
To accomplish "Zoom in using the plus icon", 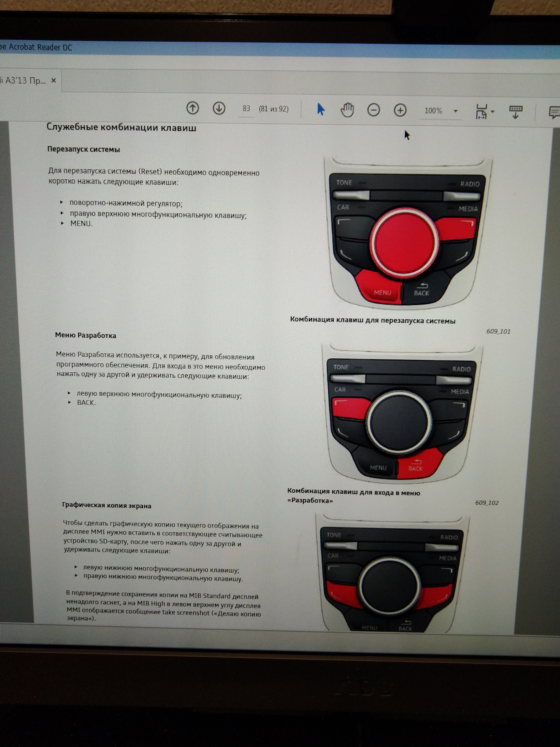I will [x=400, y=110].
